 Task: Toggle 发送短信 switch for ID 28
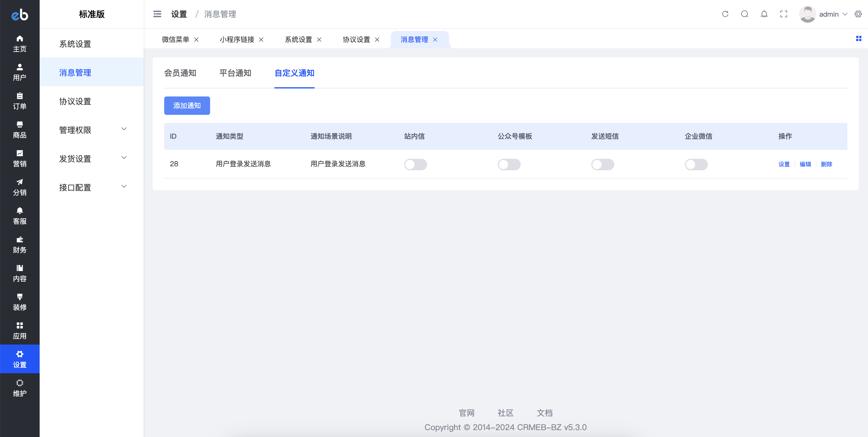pos(602,165)
